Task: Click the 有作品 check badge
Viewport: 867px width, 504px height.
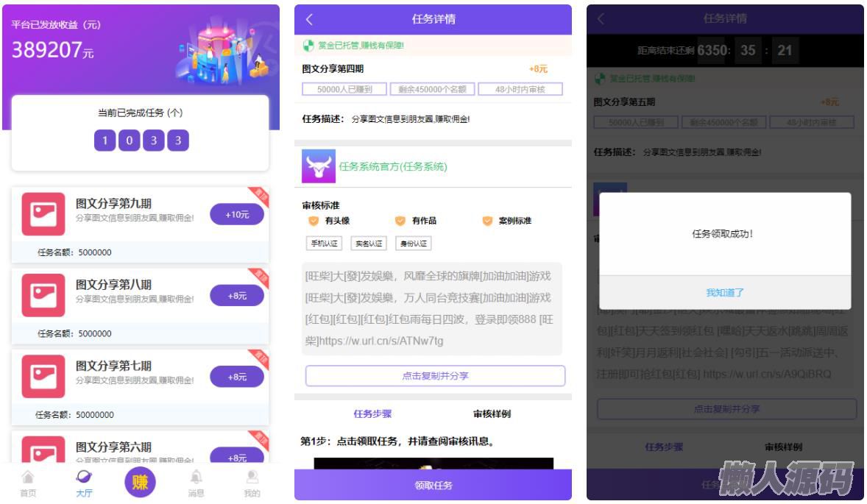Action: click(x=400, y=221)
